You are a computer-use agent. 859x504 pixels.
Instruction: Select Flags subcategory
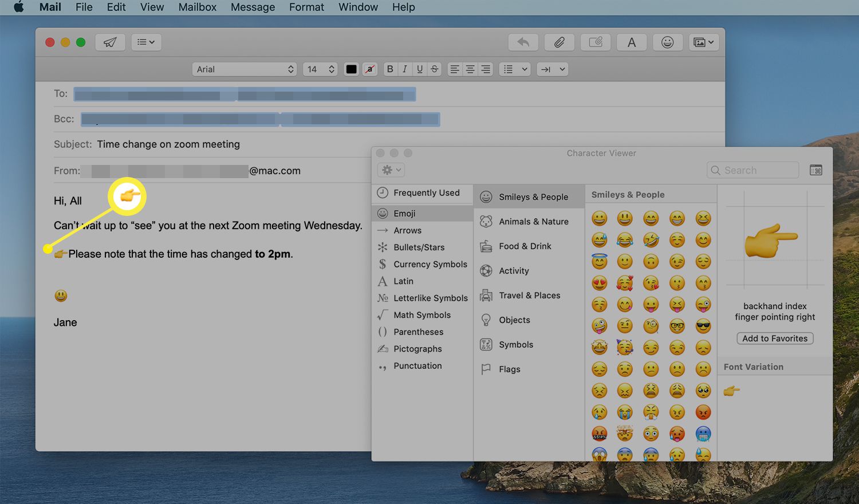click(529, 369)
